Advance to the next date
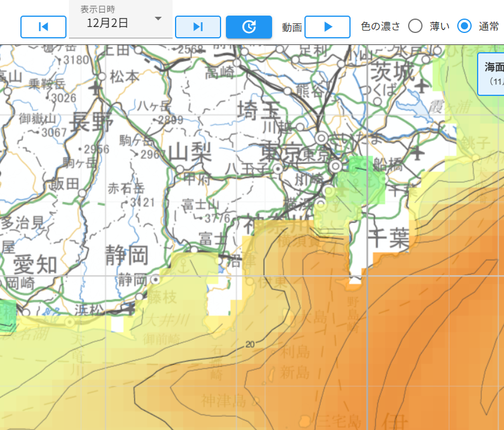The image size is (504, 430). (198, 27)
